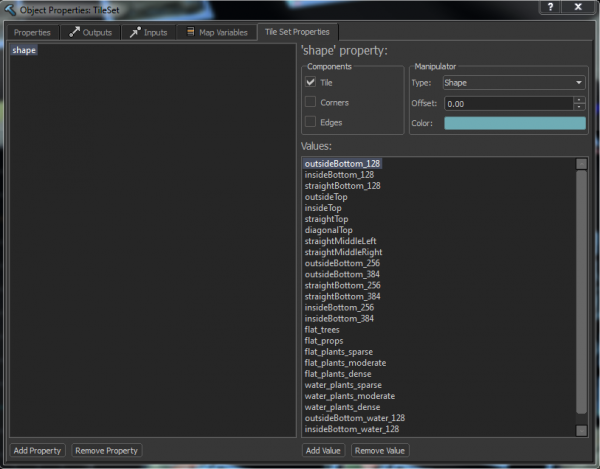Image resolution: width=600 pixels, height=469 pixels.
Task: Switch to the Map Variables tab
Action: (217, 33)
